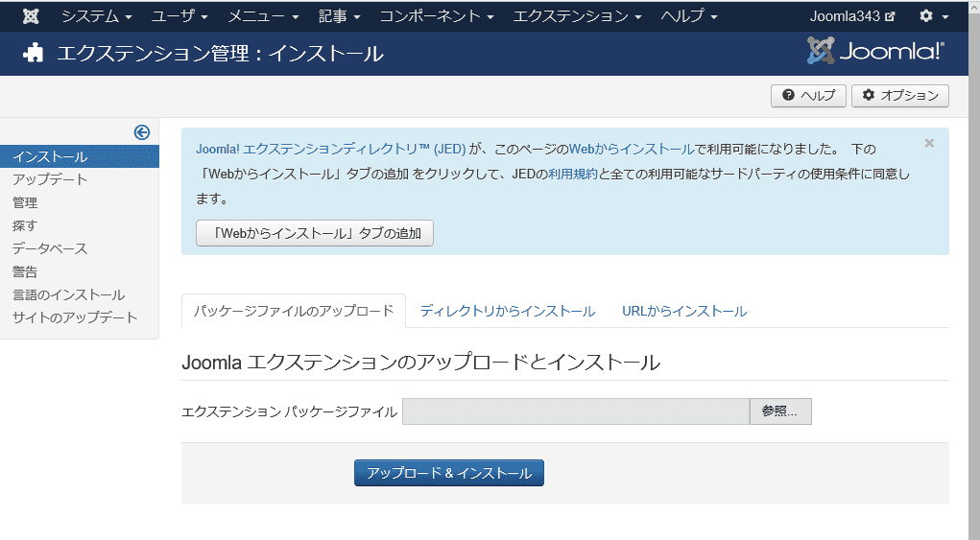Viewport: 980px width, 540px height.
Task: Select インストール in the sidebar
Action: (80, 156)
